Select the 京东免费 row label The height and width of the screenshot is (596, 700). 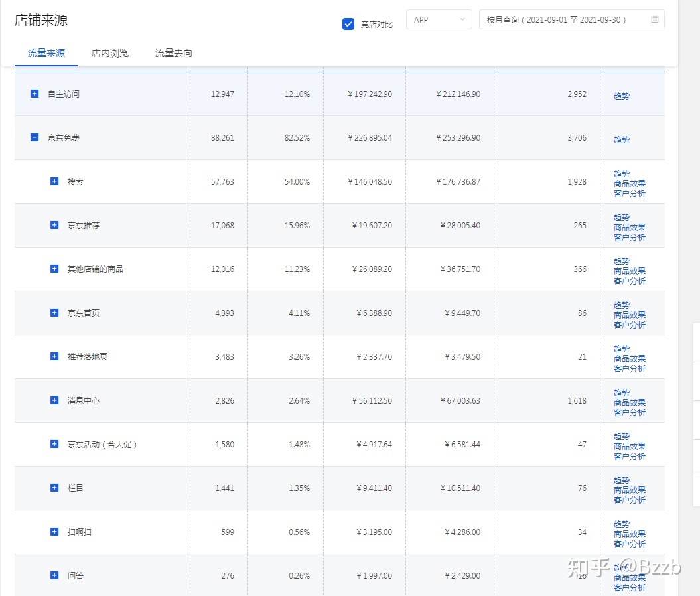(x=64, y=138)
